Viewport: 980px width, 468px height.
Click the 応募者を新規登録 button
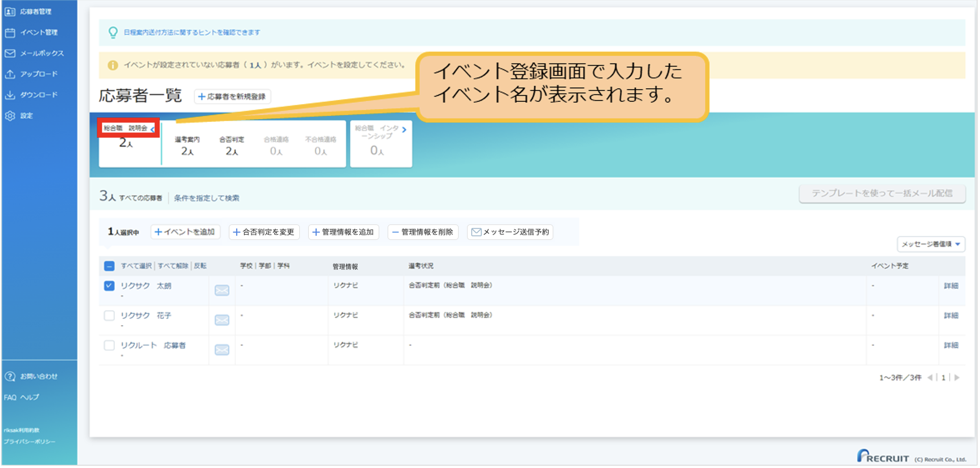(x=232, y=97)
